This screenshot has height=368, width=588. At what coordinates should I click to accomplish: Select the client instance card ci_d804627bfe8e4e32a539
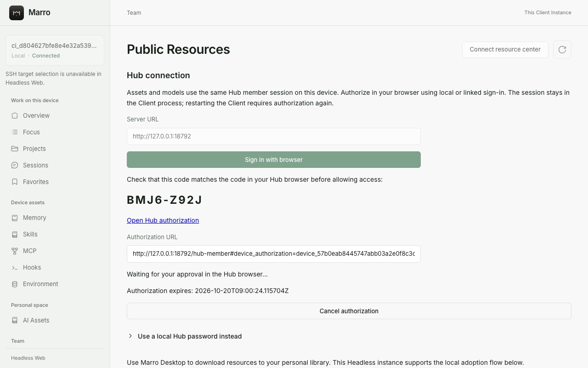(55, 50)
